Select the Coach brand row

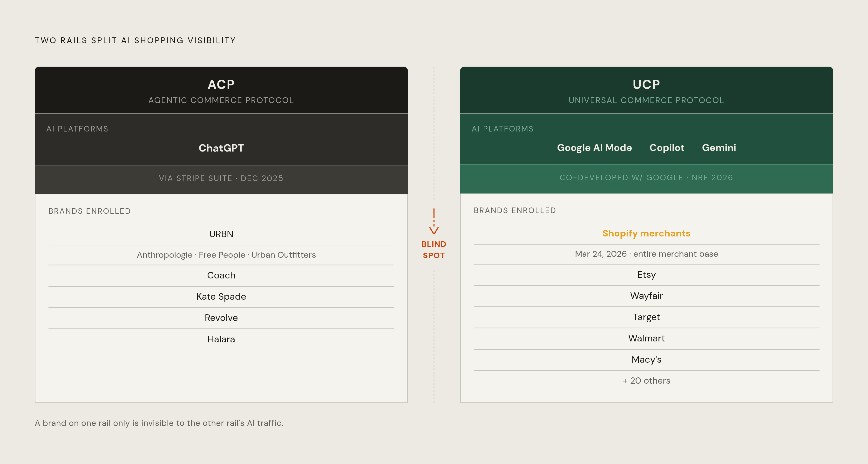pos(221,276)
